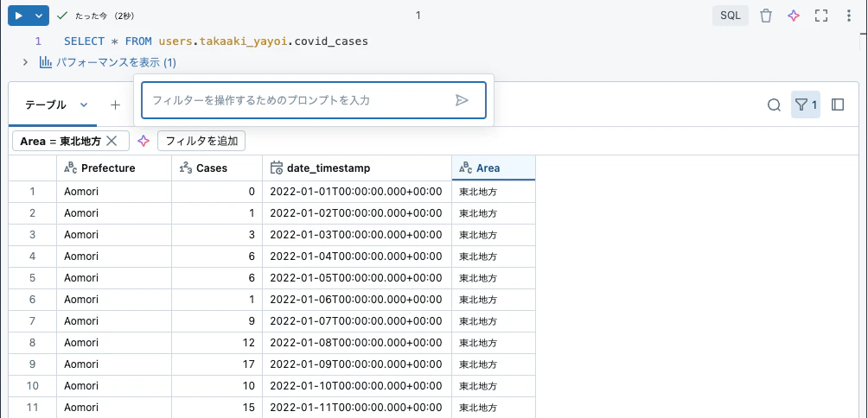Select the Cases column header
Image resolution: width=868 pixels, height=418 pixels.
(217, 168)
